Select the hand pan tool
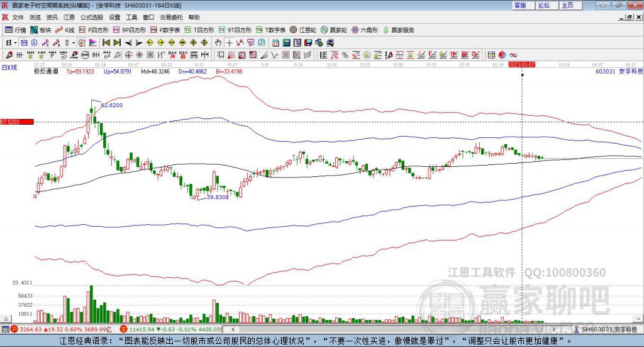Screen dimensions: 644x347 [x=218, y=43]
